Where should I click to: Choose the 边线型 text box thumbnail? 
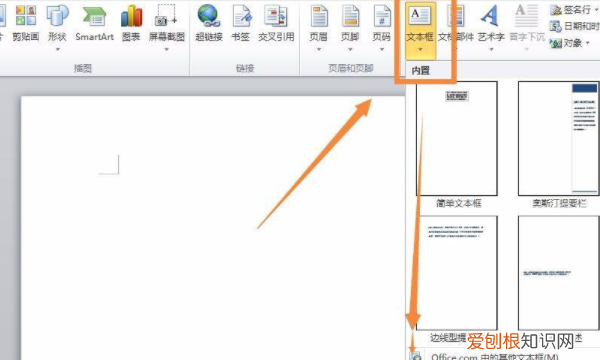(x=457, y=272)
